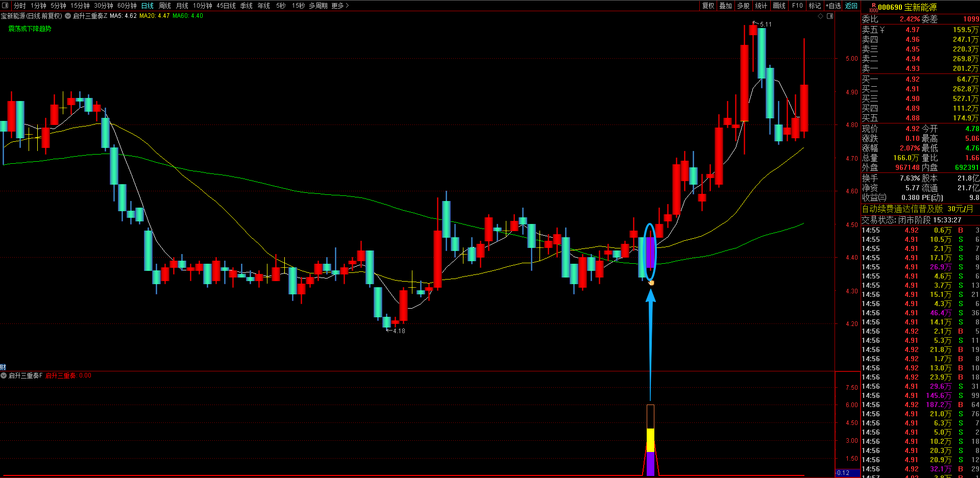The image size is (980, 478).
Task: Toggle the left sidebar panel icon
Action: click(6, 6)
